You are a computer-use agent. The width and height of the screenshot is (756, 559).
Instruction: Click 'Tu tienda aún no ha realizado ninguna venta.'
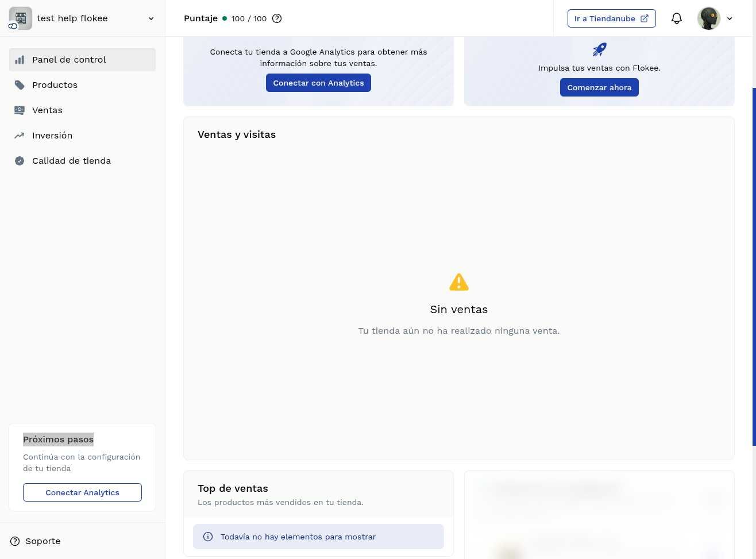pyautogui.click(x=459, y=331)
